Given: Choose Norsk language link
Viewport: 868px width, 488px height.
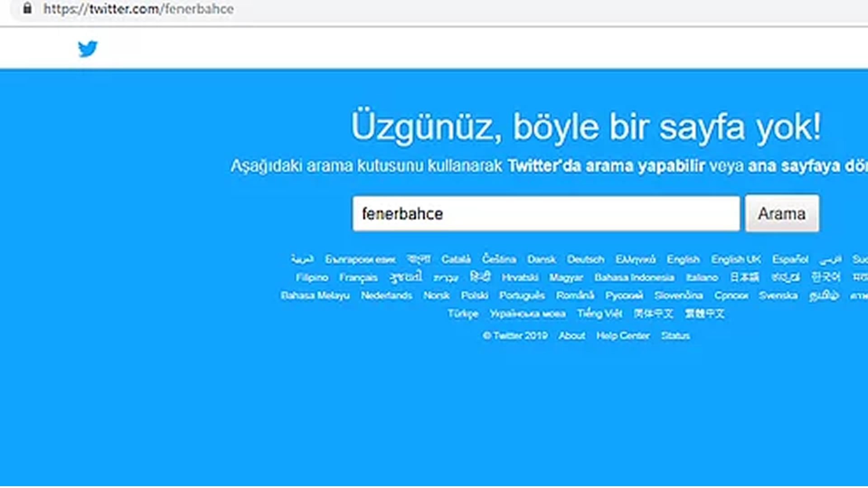Looking at the screenshot, I should [436, 296].
